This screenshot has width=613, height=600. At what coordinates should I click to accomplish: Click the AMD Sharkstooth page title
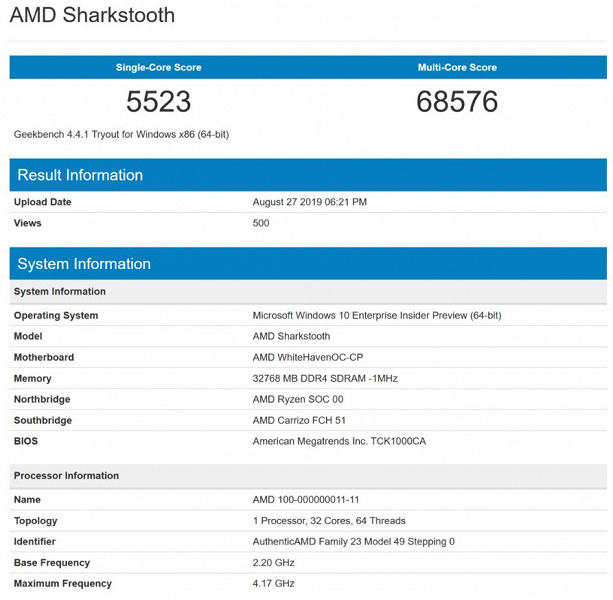tap(92, 16)
